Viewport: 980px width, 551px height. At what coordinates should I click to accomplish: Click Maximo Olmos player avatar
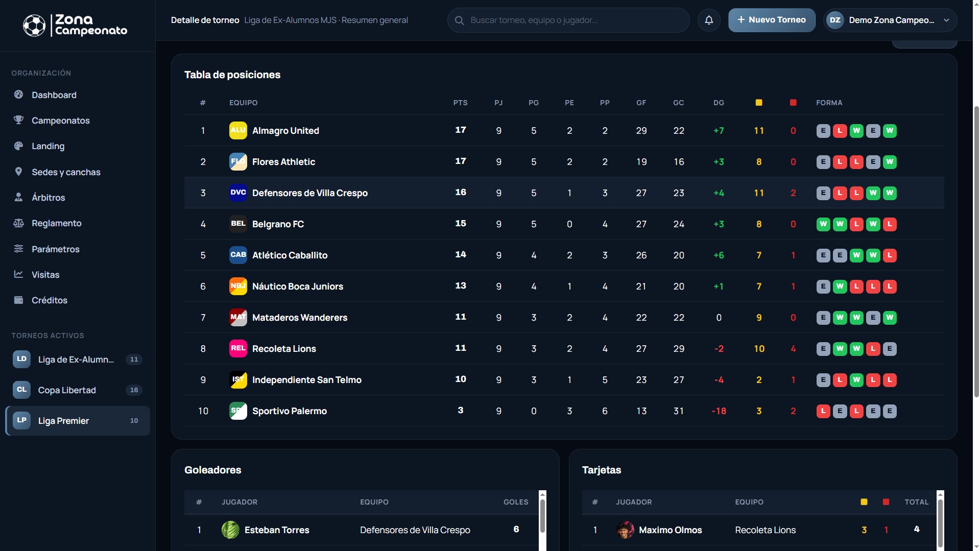click(625, 530)
